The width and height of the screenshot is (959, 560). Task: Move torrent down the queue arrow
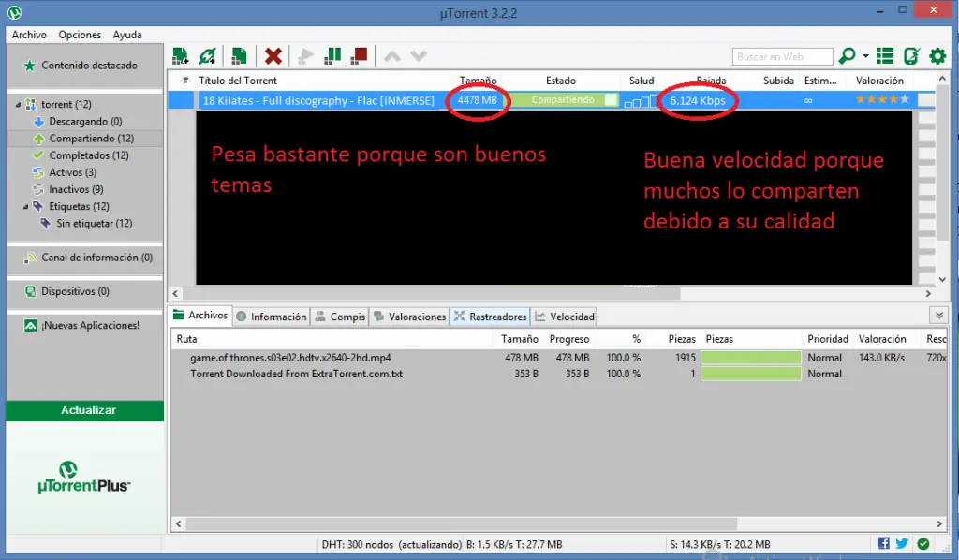(x=419, y=56)
